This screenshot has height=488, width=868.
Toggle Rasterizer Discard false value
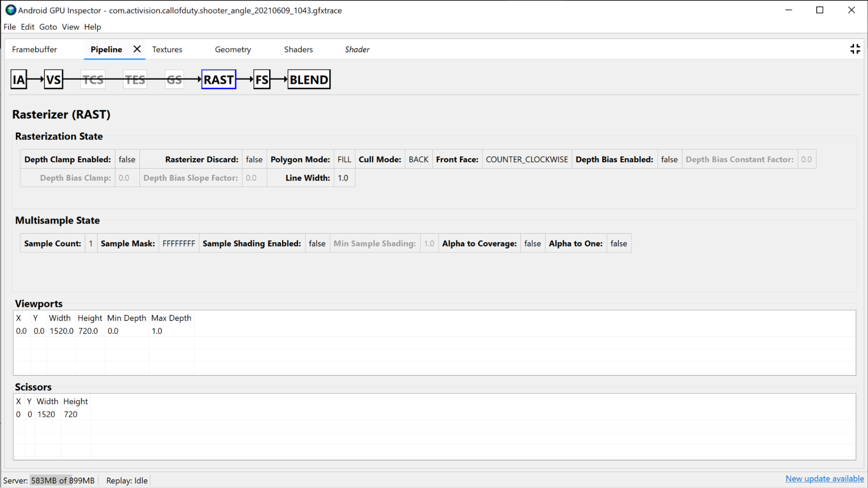254,159
